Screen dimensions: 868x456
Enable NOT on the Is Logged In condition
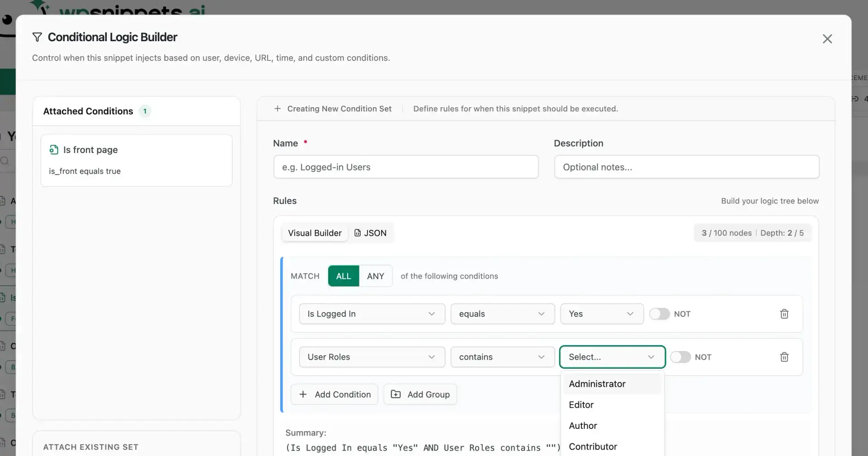pyautogui.click(x=660, y=313)
